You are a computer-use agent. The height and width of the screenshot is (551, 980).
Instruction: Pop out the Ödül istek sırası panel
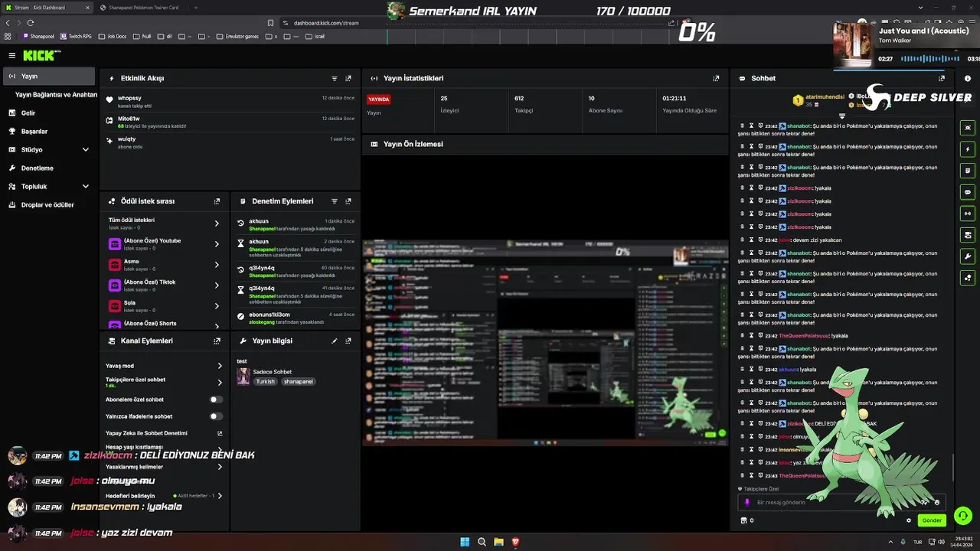217,201
